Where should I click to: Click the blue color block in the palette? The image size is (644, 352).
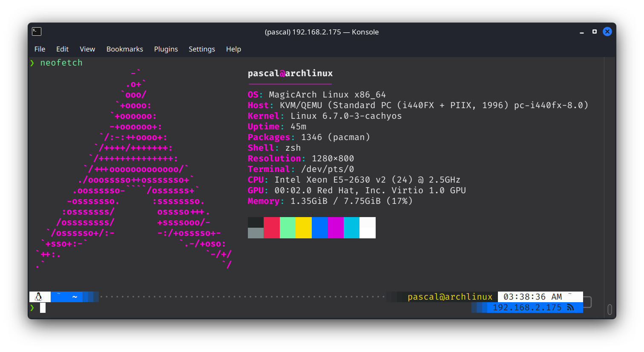click(x=319, y=228)
